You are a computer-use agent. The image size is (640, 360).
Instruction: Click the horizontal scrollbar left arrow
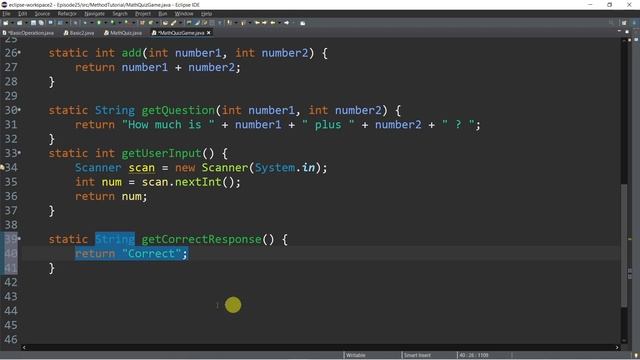coord(24,347)
